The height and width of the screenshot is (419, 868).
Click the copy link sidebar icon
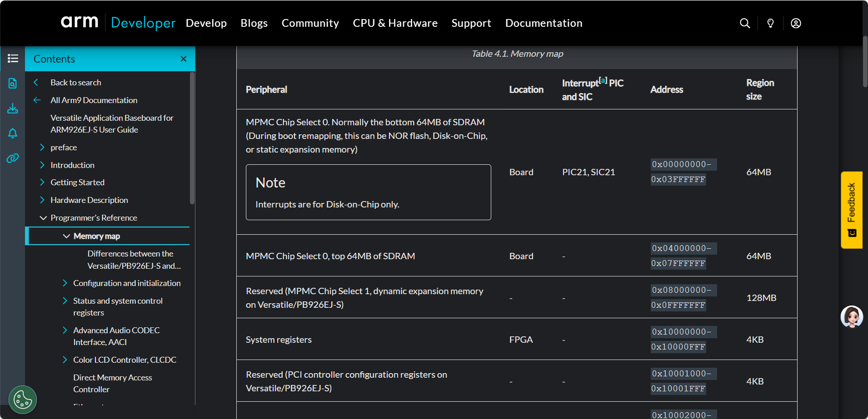pyautogui.click(x=13, y=158)
